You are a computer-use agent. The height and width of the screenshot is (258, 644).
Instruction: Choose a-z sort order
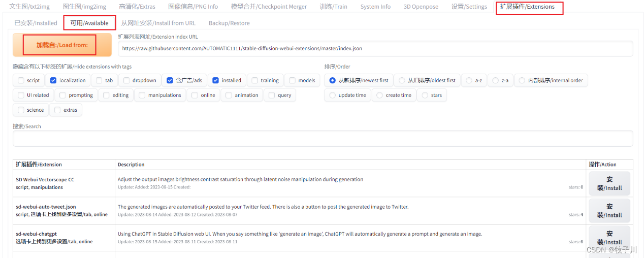tap(469, 80)
